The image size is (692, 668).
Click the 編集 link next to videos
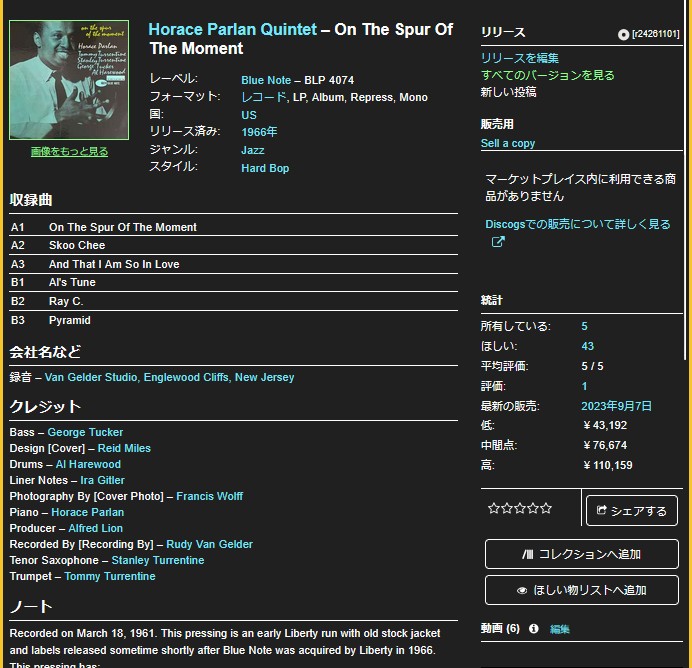(x=560, y=629)
